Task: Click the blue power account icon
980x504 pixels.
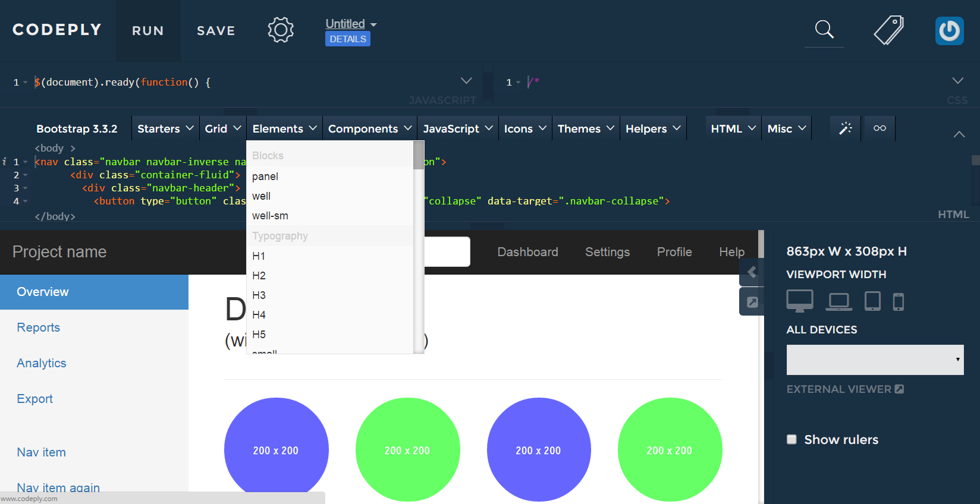Action: 950,30
